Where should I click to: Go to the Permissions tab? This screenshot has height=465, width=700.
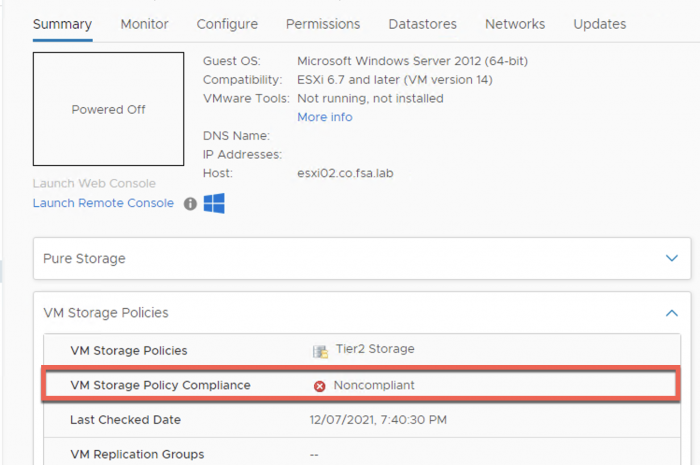point(322,24)
